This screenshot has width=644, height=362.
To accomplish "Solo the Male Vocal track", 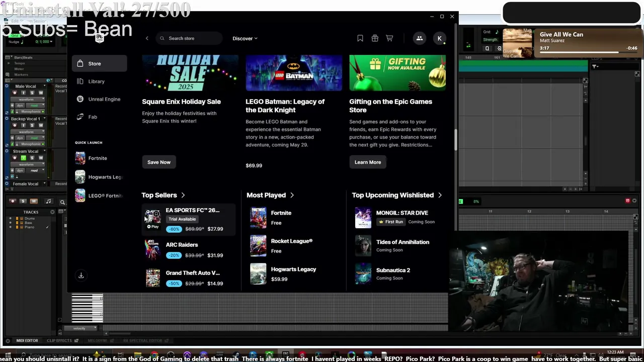I will (32, 93).
